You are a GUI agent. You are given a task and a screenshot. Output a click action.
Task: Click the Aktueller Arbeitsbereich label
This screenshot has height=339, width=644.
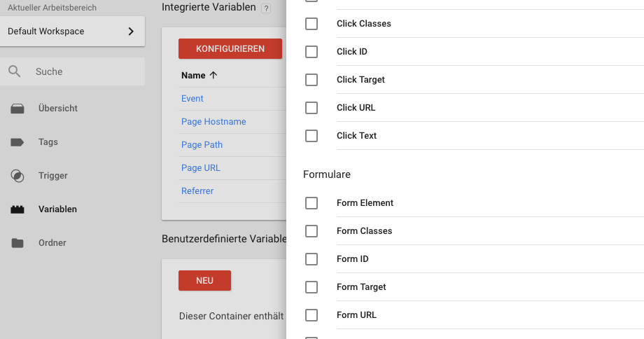pos(52,8)
